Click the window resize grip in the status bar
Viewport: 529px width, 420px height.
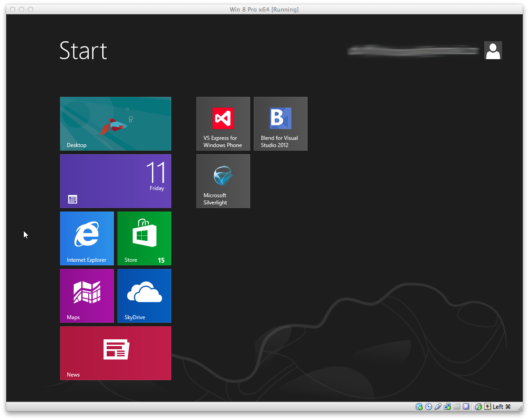520,407
